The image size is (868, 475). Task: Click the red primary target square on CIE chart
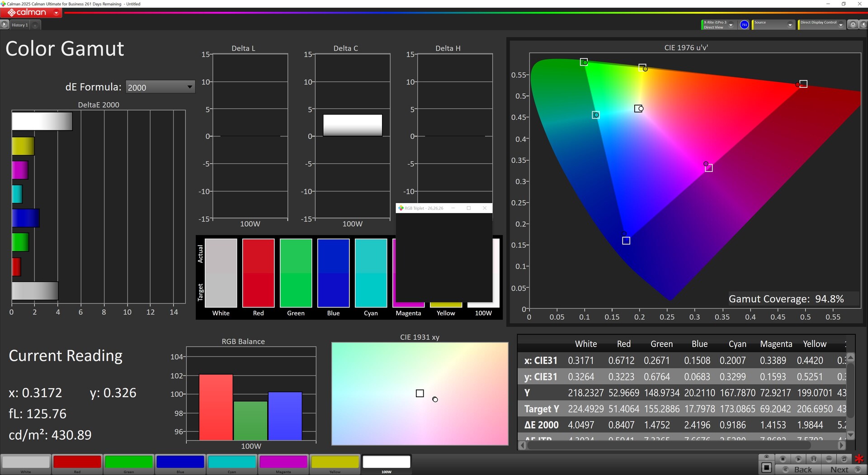(803, 84)
